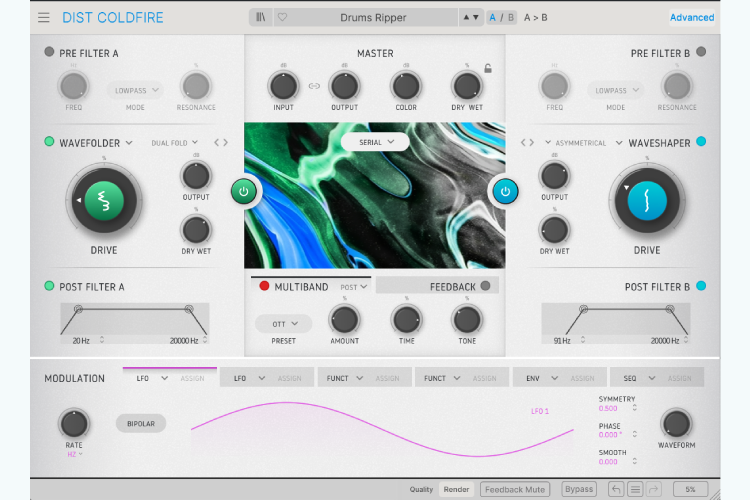Click Post Filter A high cutoff handle
This screenshot has height=500, width=750.
pos(189,309)
